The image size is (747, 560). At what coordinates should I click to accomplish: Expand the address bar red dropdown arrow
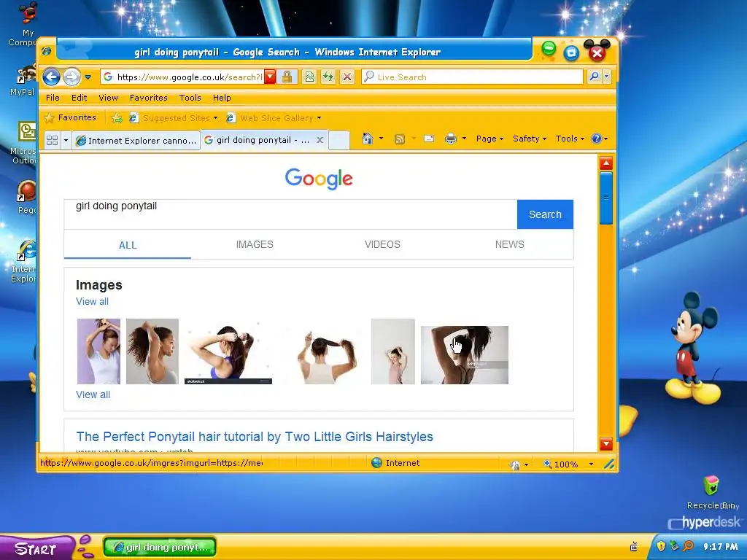270,77
